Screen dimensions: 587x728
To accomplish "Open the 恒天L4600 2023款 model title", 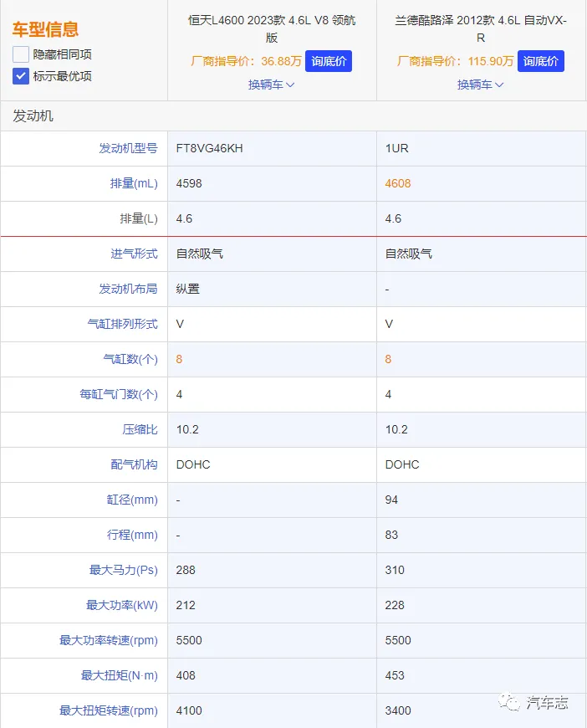I will point(272,28).
